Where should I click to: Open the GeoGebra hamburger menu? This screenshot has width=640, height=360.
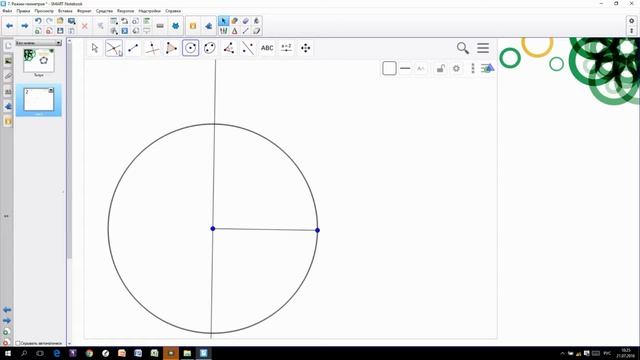[x=483, y=48]
